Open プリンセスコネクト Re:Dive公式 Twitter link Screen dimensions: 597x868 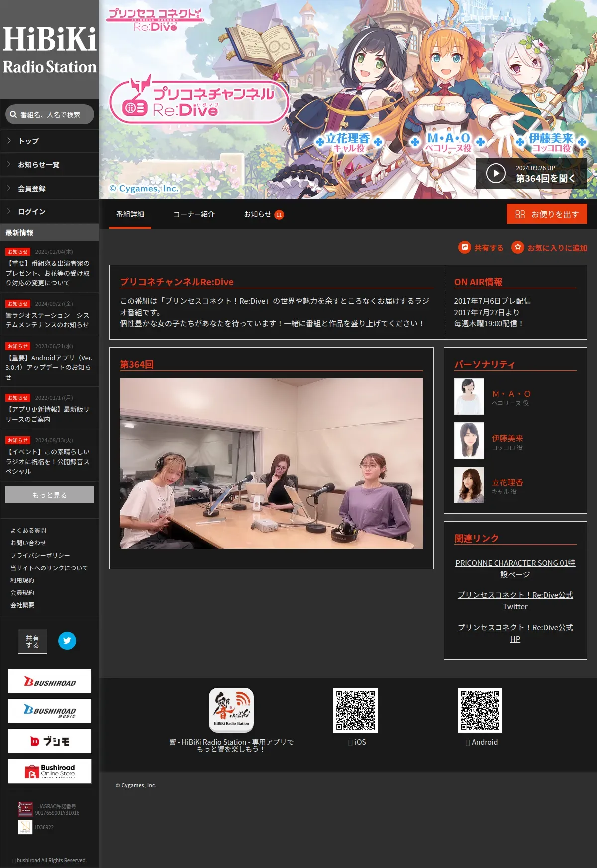point(515,601)
